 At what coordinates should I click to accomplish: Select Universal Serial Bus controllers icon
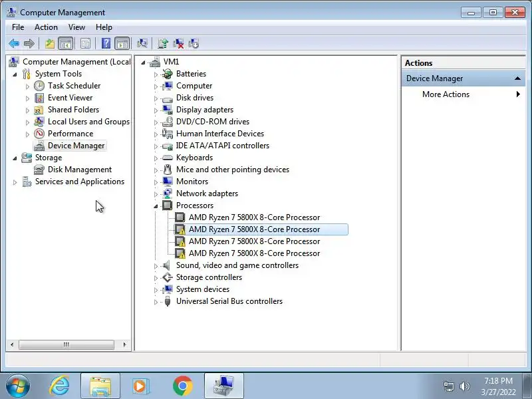tap(168, 301)
